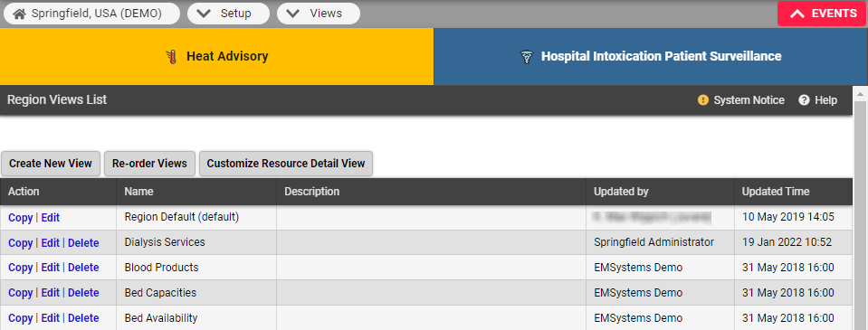The height and width of the screenshot is (330, 868).
Task: Click the Create New View button
Action: click(51, 164)
